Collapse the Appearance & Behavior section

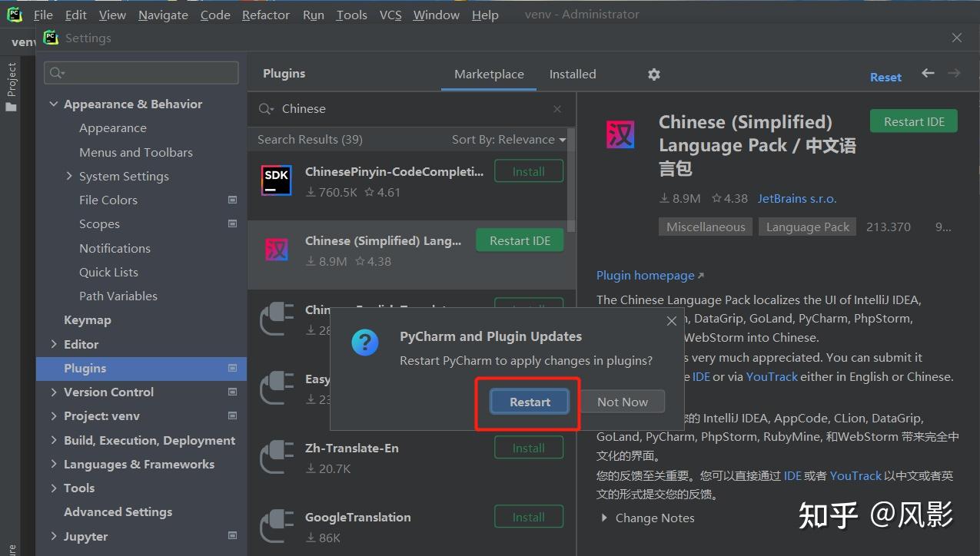(x=54, y=104)
